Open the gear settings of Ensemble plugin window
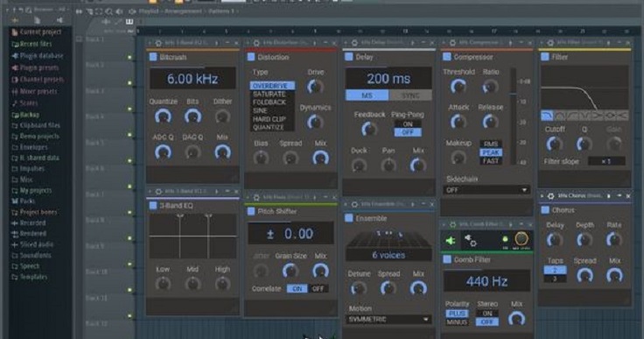 click(x=354, y=204)
